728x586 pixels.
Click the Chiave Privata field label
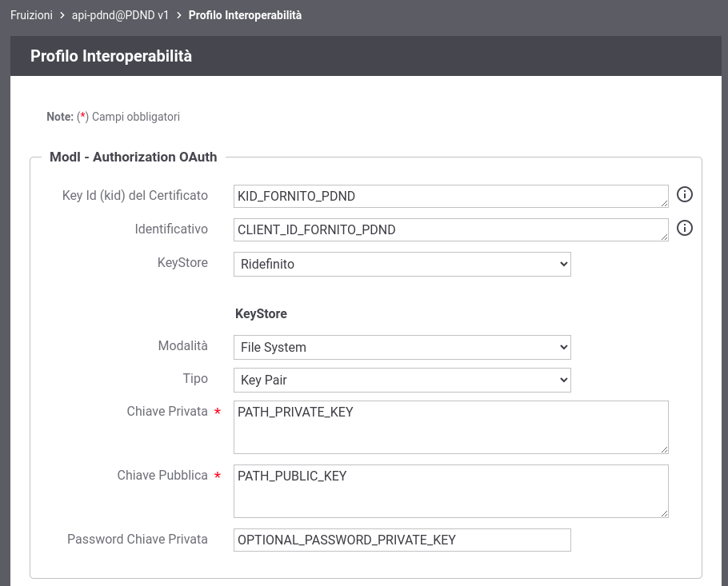167,411
